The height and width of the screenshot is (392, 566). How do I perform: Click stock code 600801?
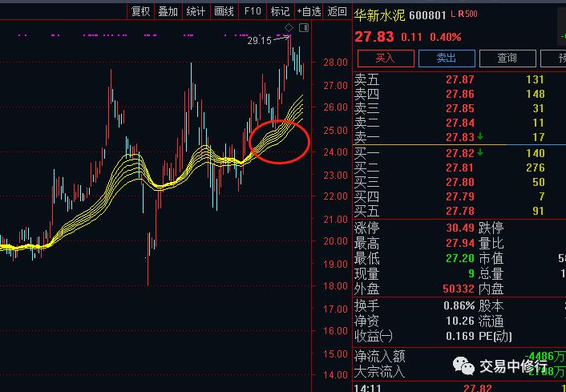[427, 15]
